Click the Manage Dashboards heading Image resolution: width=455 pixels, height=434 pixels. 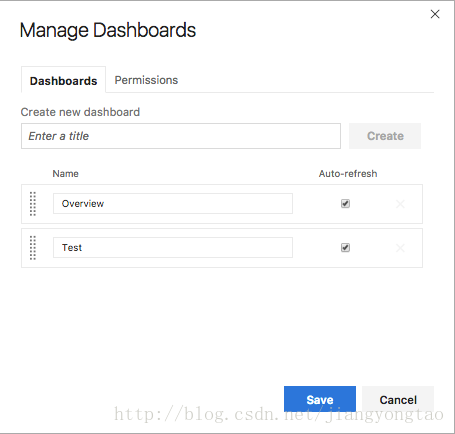pos(108,30)
